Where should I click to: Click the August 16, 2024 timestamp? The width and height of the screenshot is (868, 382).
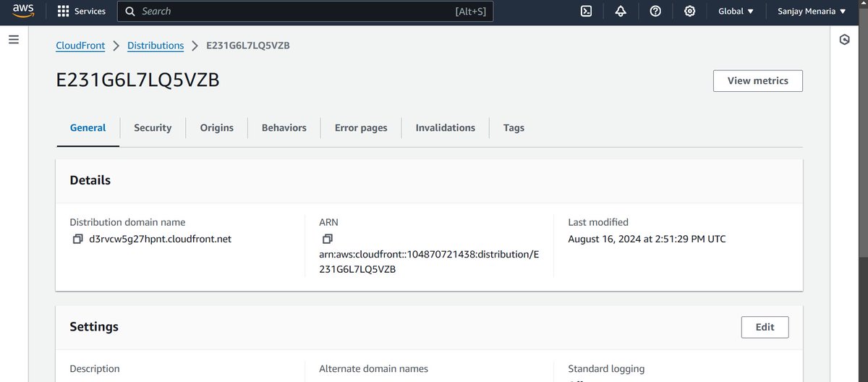pyautogui.click(x=647, y=239)
